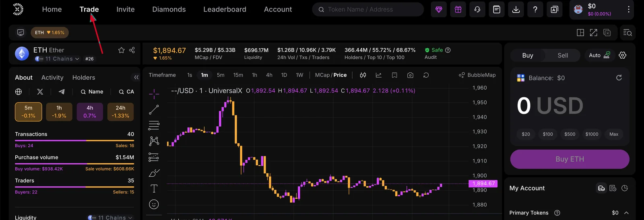Open ETH's X (Twitter) profile icon
Screen dimensions: 644x220
tap(40, 92)
